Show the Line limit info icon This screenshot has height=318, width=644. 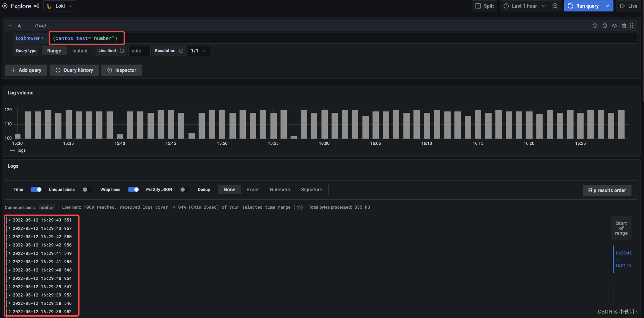122,51
